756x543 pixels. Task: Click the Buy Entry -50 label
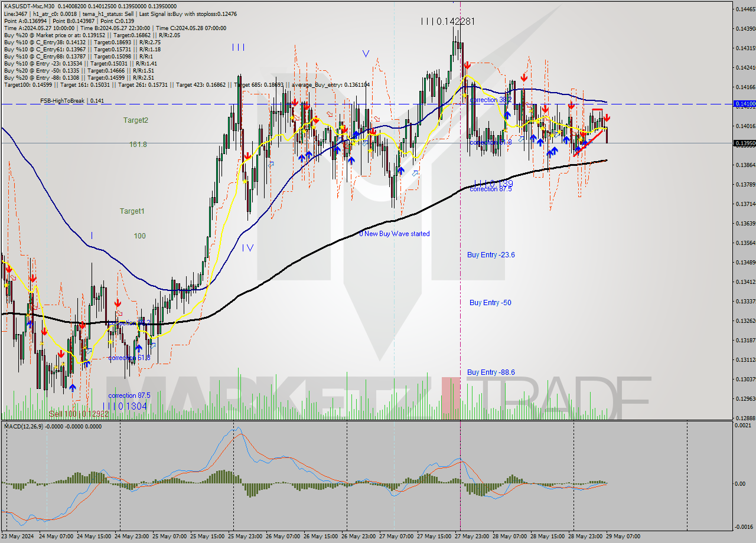click(490, 303)
